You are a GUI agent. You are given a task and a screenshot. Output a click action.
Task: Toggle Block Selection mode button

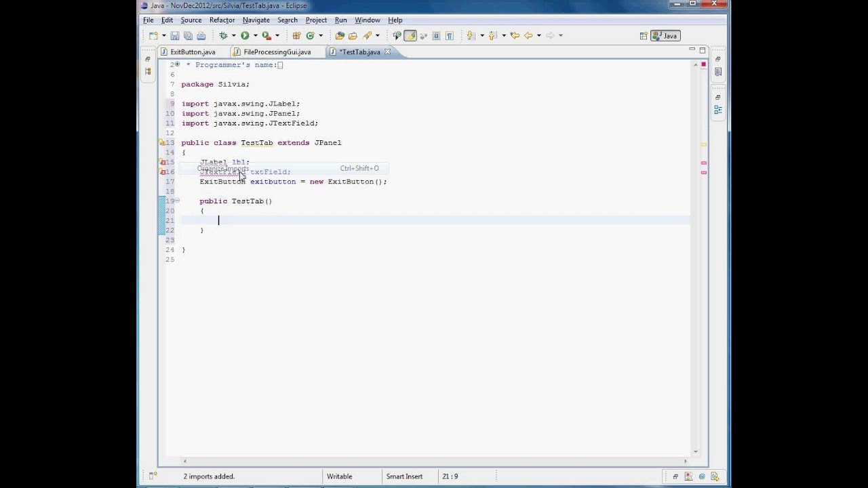pos(436,35)
